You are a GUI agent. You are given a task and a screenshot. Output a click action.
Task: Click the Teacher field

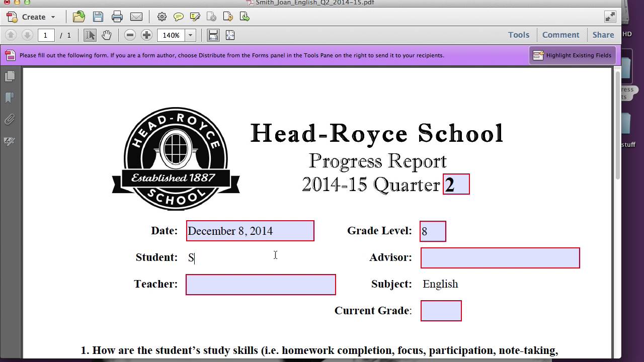point(261,285)
